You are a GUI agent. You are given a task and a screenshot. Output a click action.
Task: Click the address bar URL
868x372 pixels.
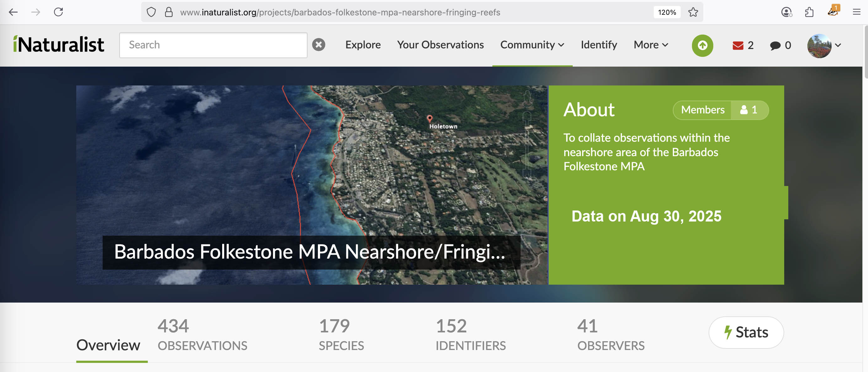[x=340, y=13]
